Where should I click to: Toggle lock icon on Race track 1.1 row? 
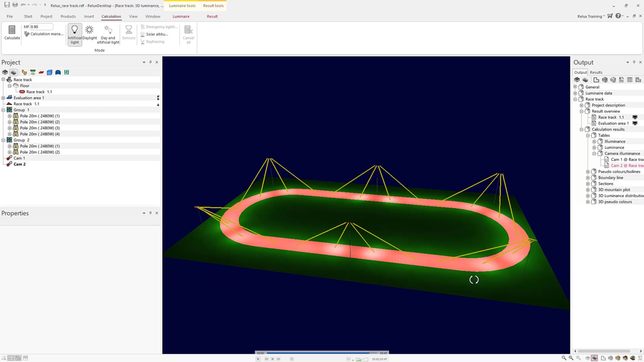click(158, 104)
